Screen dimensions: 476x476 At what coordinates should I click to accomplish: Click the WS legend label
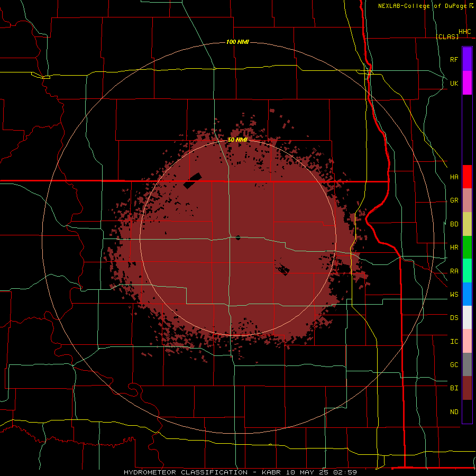pos(454,295)
